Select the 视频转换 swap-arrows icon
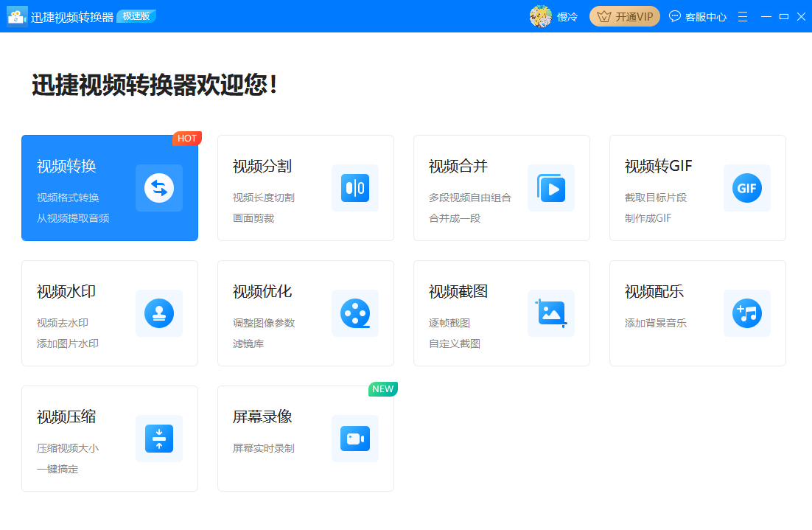 (x=159, y=188)
